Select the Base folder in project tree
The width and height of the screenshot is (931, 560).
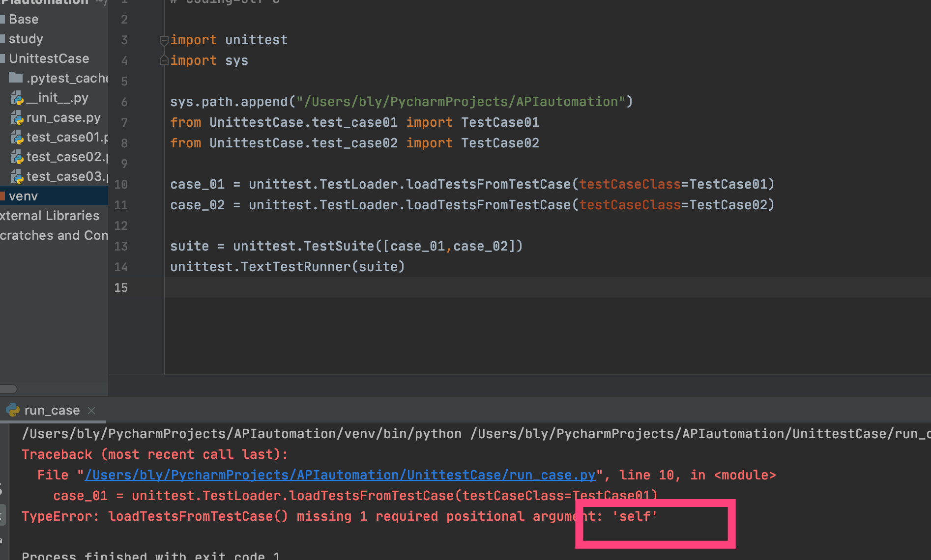24,19
